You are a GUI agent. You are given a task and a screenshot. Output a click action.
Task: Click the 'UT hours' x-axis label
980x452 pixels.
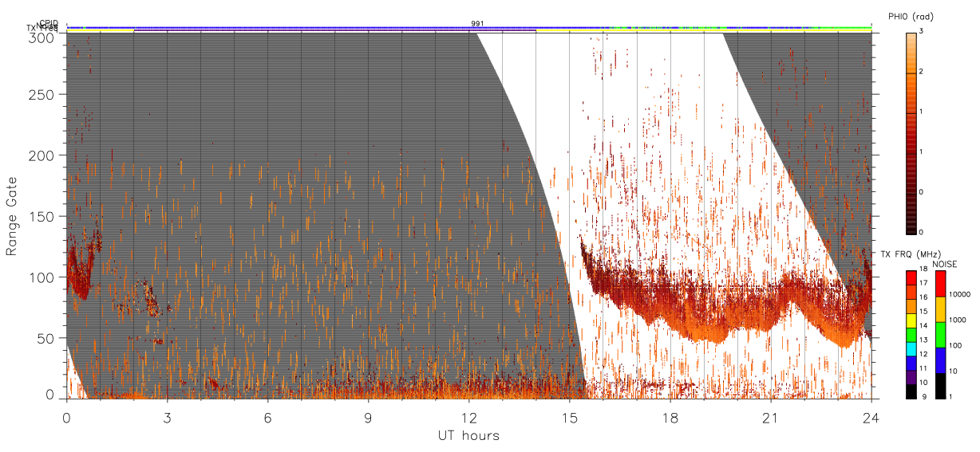click(468, 435)
